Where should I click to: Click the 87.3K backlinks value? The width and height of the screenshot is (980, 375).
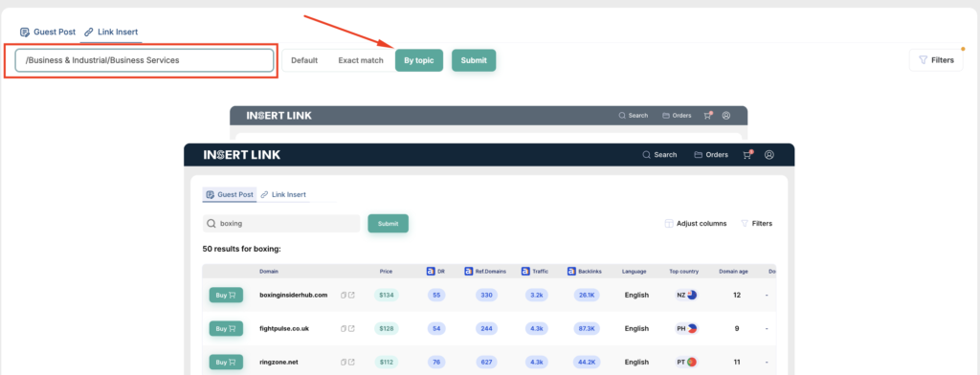click(x=587, y=328)
